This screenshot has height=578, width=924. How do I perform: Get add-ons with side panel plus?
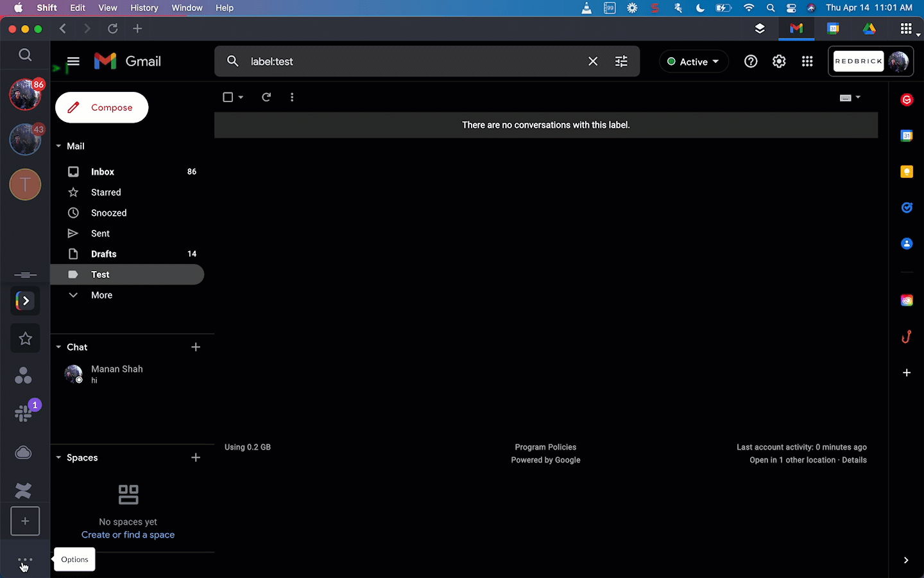tap(907, 372)
